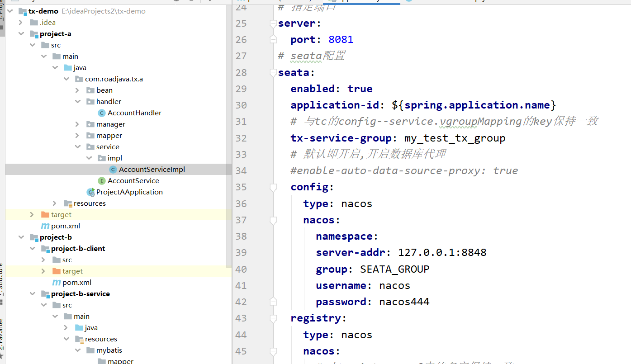Viewport: 631px width, 364px height.
Task: Select project-b-service in the project tree
Action: click(x=81, y=293)
